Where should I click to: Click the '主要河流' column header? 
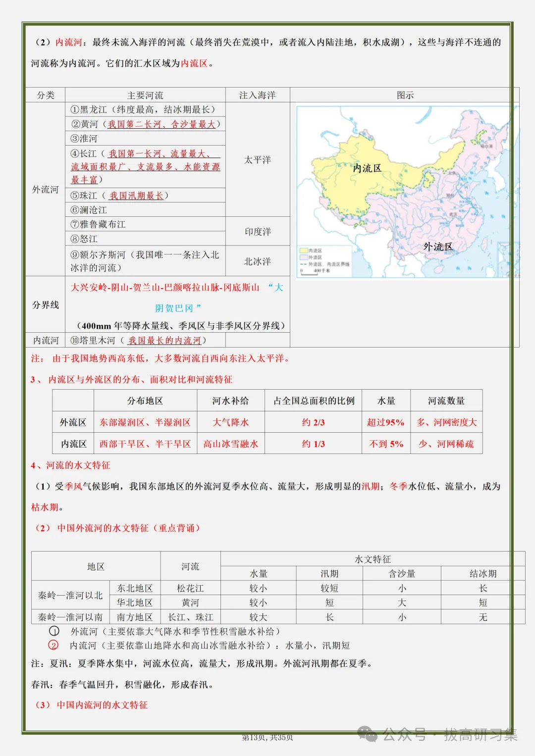click(145, 95)
